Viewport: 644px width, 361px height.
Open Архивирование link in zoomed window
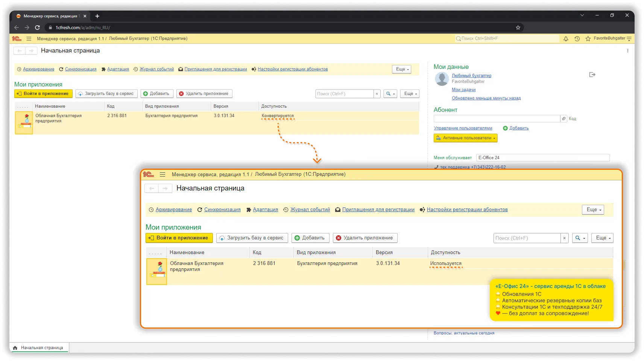[x=174, y=210]
